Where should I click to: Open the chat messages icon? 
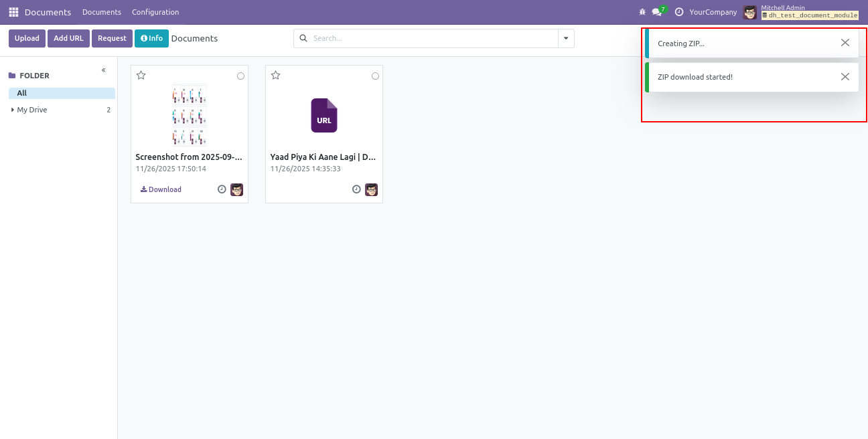click(x=657, y=12)
